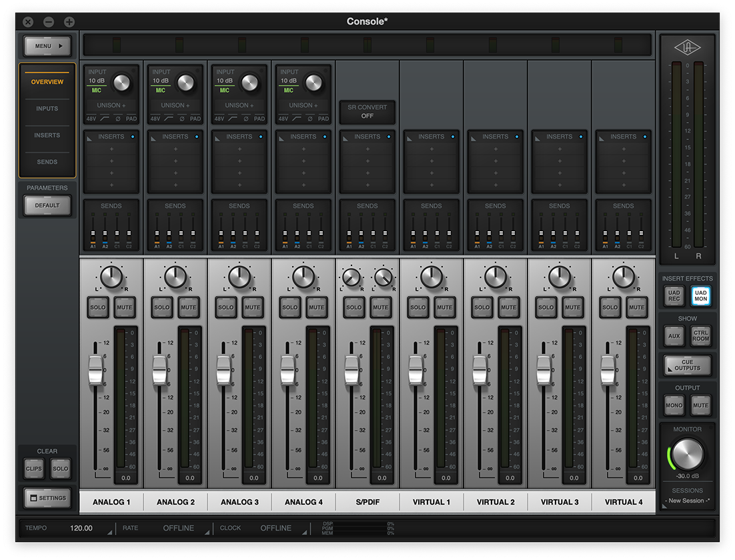Enable PAD on Analog 1 input

pos(131,119)
